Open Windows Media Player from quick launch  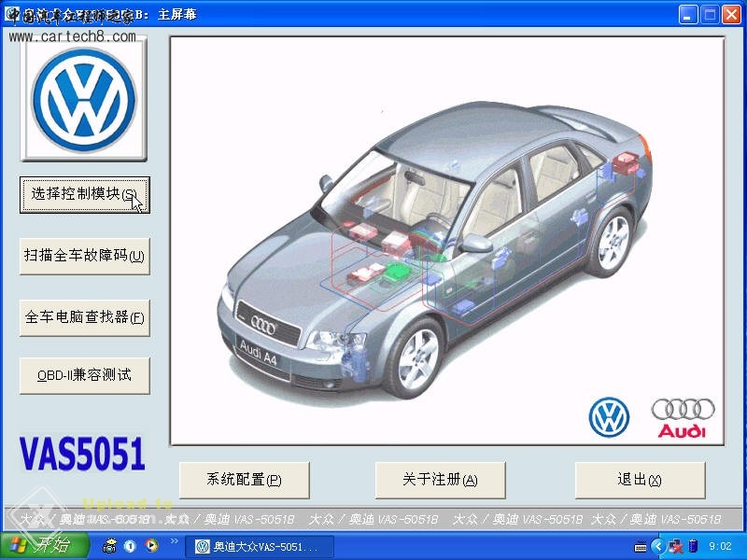151,546
